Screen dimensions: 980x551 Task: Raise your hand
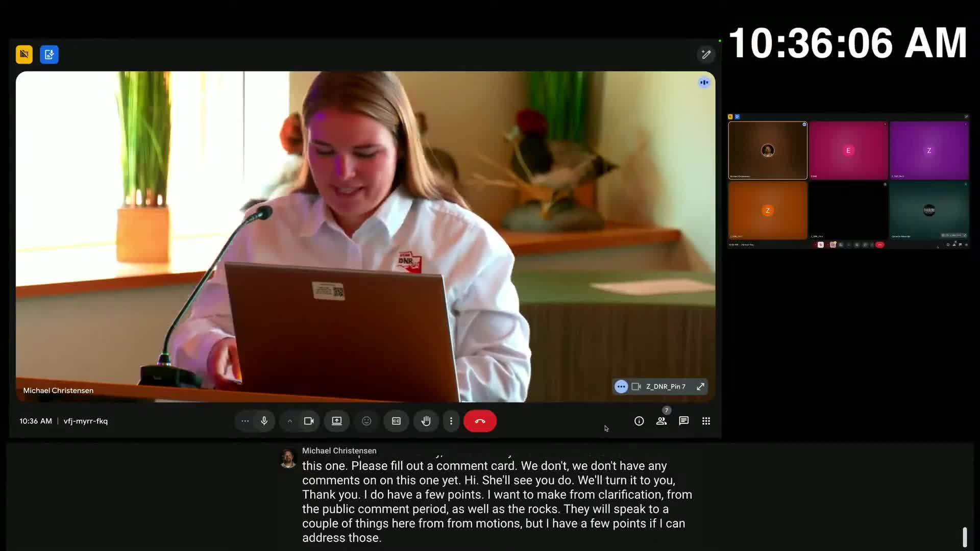426,421
